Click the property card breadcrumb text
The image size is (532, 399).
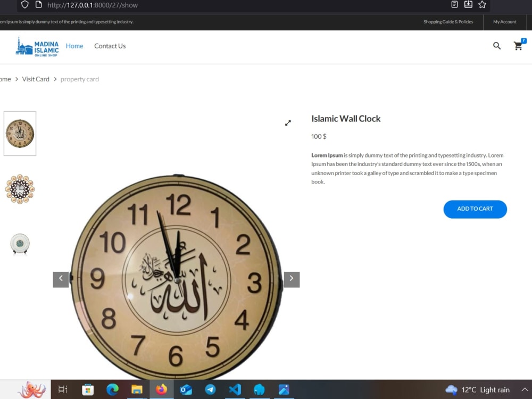[x=80, y=79]
